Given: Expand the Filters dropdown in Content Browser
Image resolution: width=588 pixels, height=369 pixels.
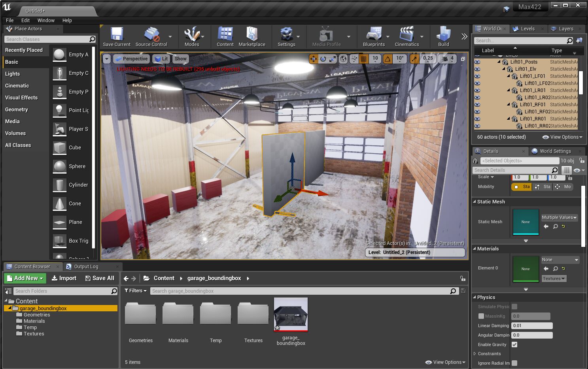Looking at the screenshot, I should pos(136,291).
